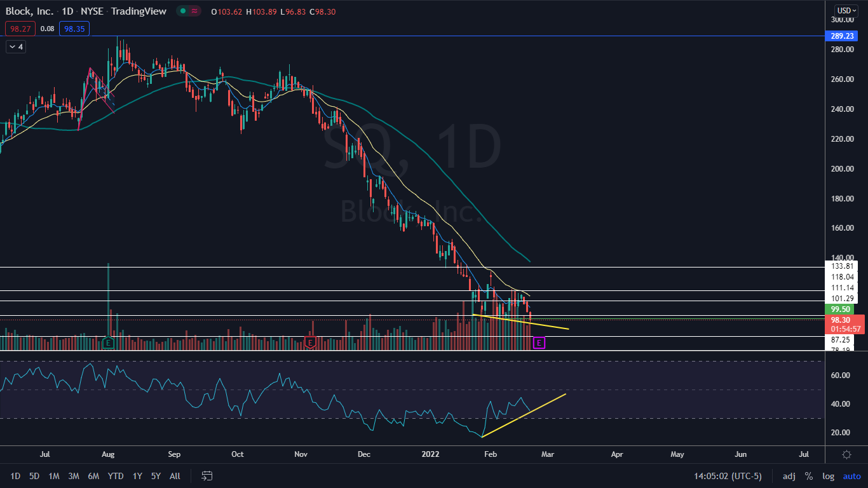The height and width of the screenshot is (488, 868).
Task: Click the purple upcoming earnings E marker
Action: pyautogui.click(x=539, y=343)
